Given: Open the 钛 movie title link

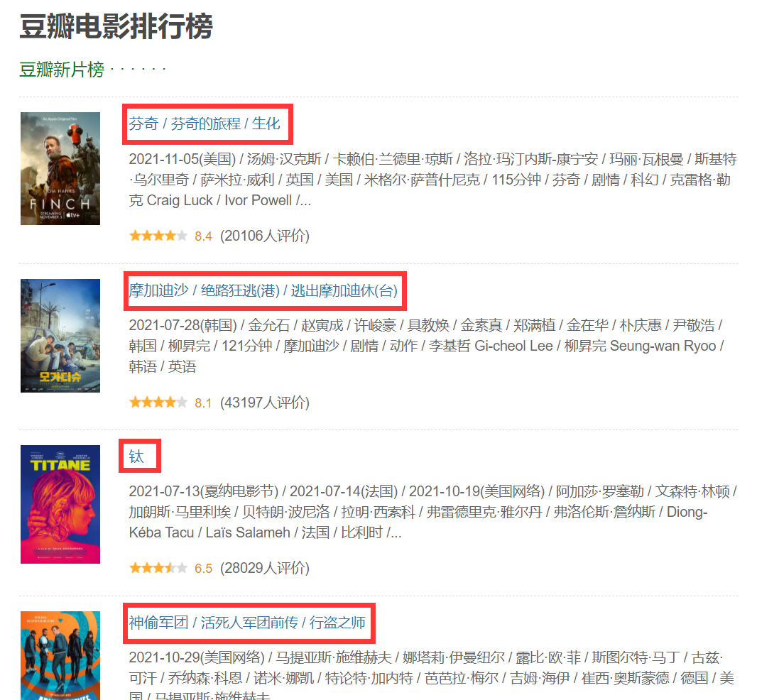Looking at the screenshot, I should coord(136,456).
